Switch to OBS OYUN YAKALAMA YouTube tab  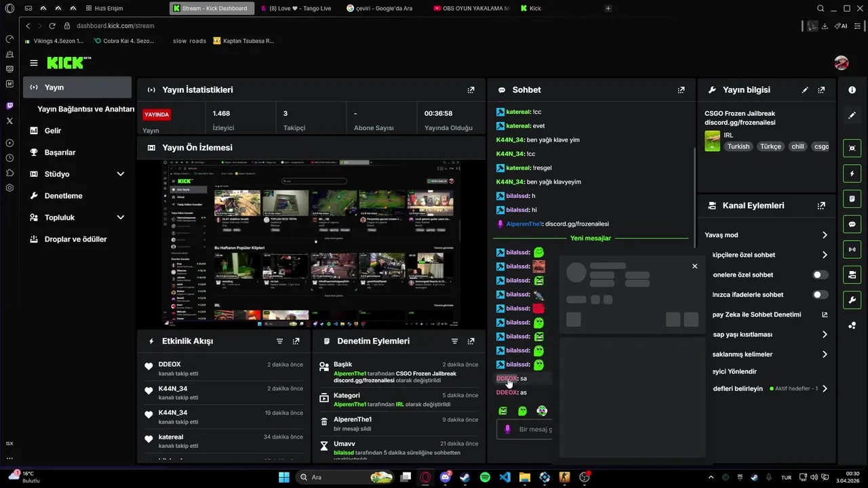(x=471, y=8)
